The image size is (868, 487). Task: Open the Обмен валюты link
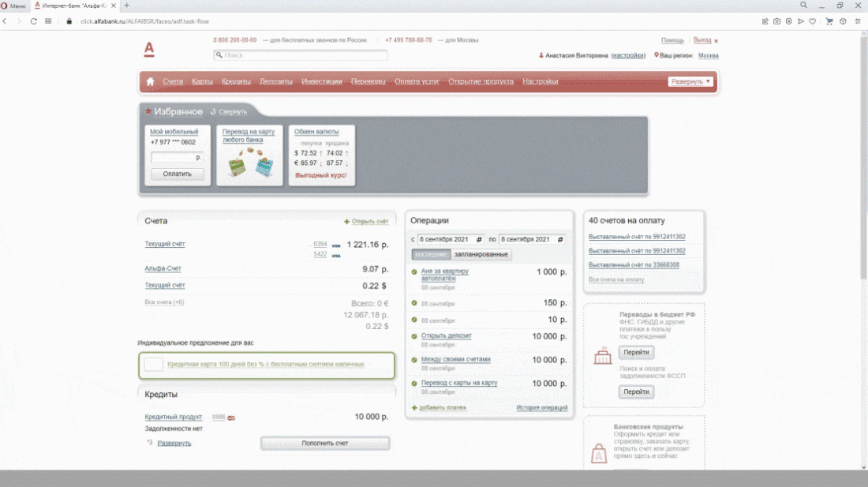pyautogui.click(x=316, y=132)
